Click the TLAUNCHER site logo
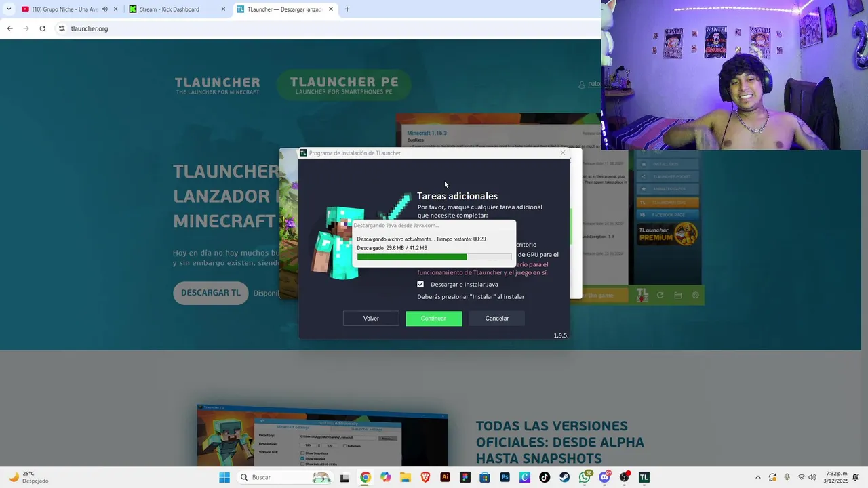 coord(217,85)
